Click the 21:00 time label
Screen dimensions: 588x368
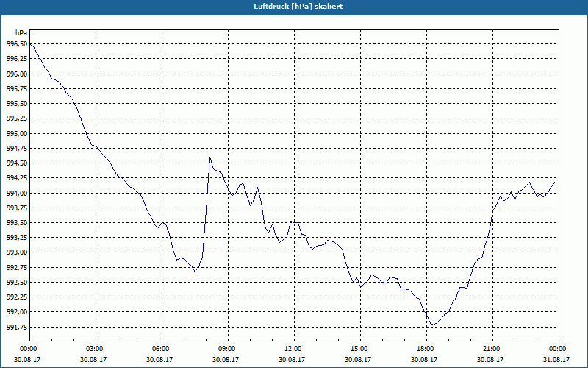pyautogui.click(x=492, y=349)
